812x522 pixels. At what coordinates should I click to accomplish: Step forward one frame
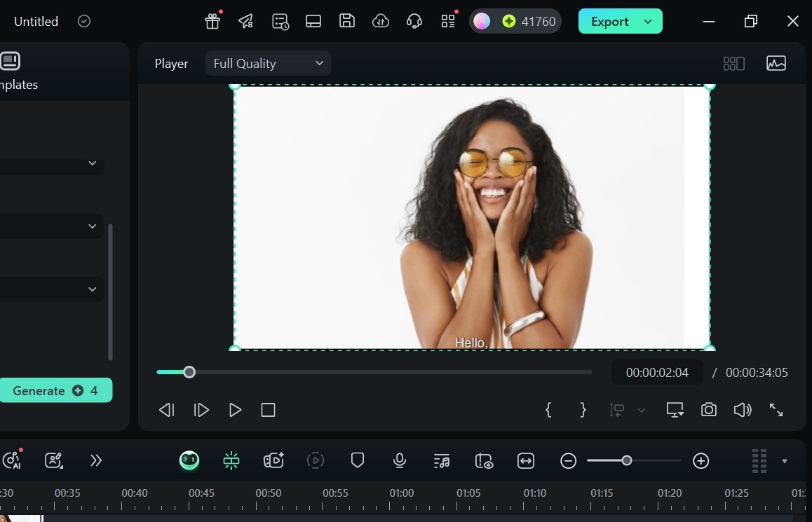point(201,410)
